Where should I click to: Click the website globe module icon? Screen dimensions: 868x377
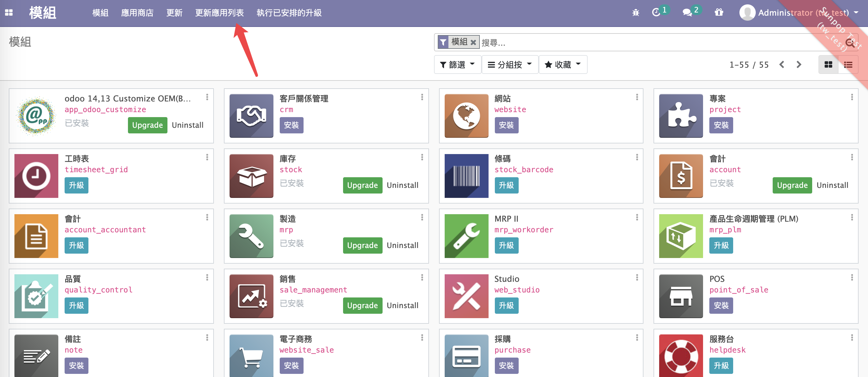click(x=466, y=116)
